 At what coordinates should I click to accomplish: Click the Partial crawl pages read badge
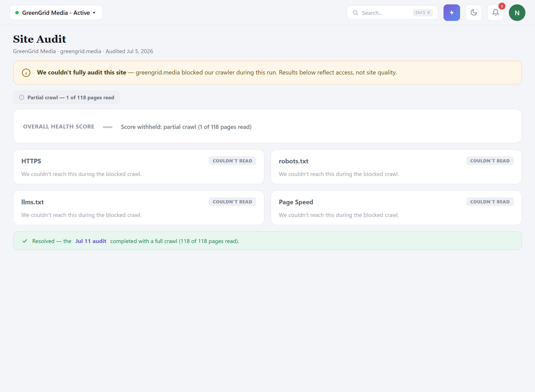[x=66, y=97]
